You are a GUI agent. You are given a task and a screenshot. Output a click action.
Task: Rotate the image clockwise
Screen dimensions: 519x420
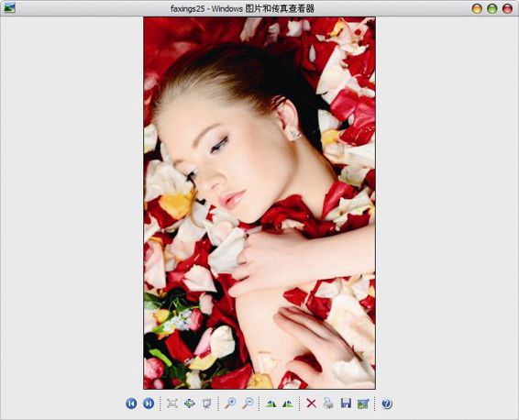pos(271,403)
